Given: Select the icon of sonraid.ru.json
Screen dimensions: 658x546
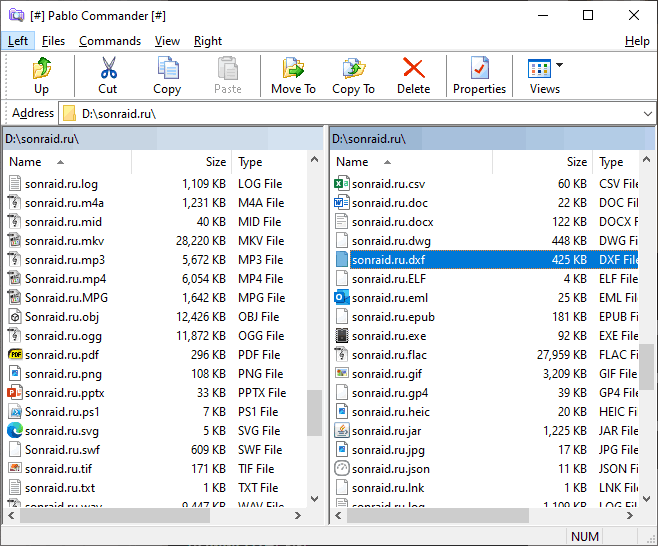Looking at the screenshot, I should [342, 468].
